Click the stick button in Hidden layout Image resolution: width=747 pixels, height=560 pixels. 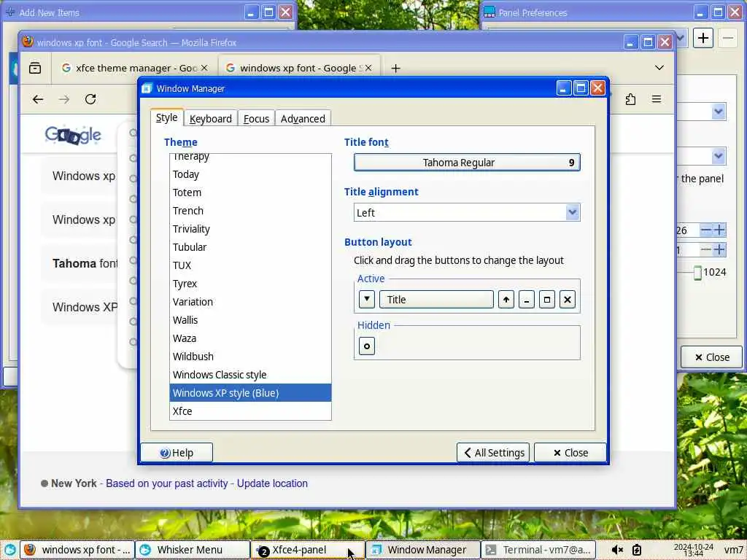tap(367, 346)
